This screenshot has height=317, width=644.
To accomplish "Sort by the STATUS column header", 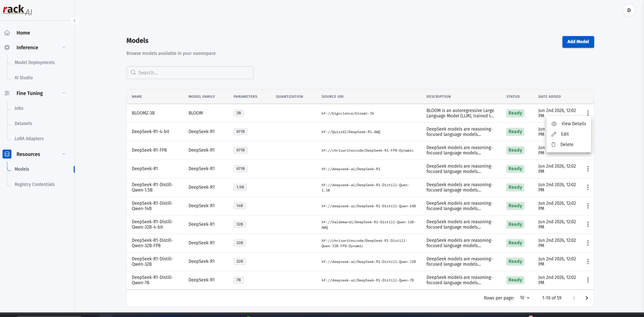I will click(513, 97).
